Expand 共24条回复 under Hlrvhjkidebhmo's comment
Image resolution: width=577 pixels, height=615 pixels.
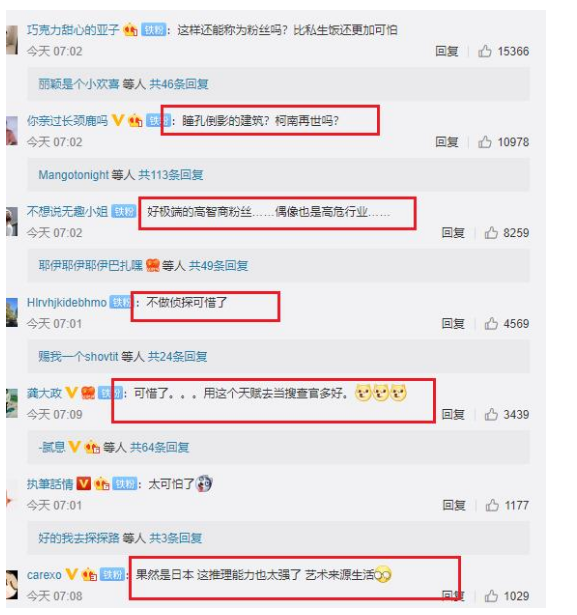click(x=177, y=357)
